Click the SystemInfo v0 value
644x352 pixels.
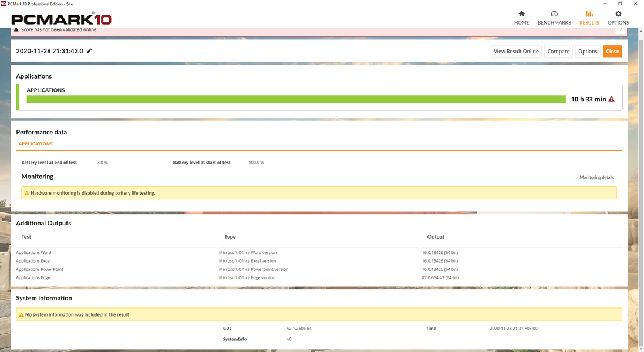289,339
